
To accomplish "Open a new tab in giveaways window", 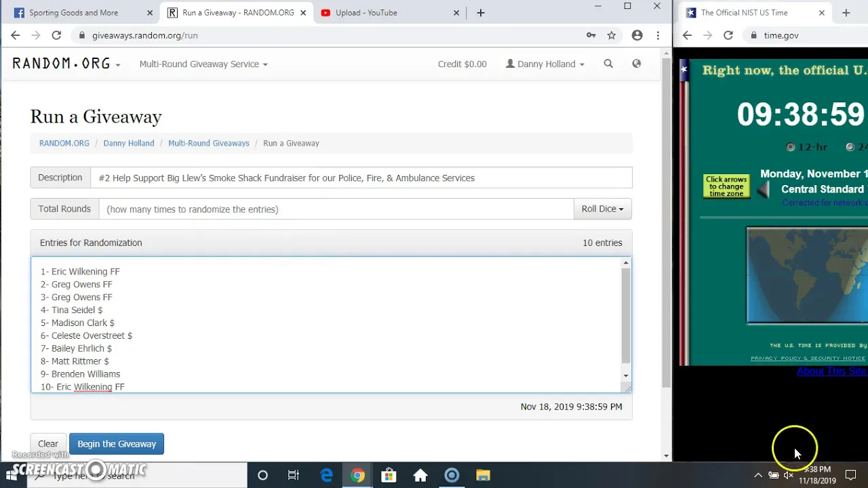I will coord(481,13).
